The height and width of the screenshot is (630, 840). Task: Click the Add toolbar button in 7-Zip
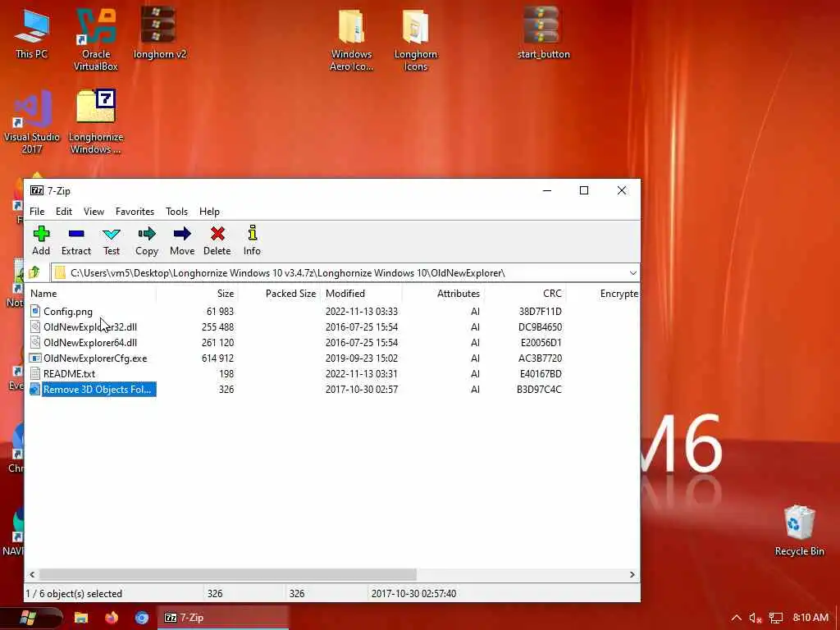pyautogui.click(x=41, y=240)
